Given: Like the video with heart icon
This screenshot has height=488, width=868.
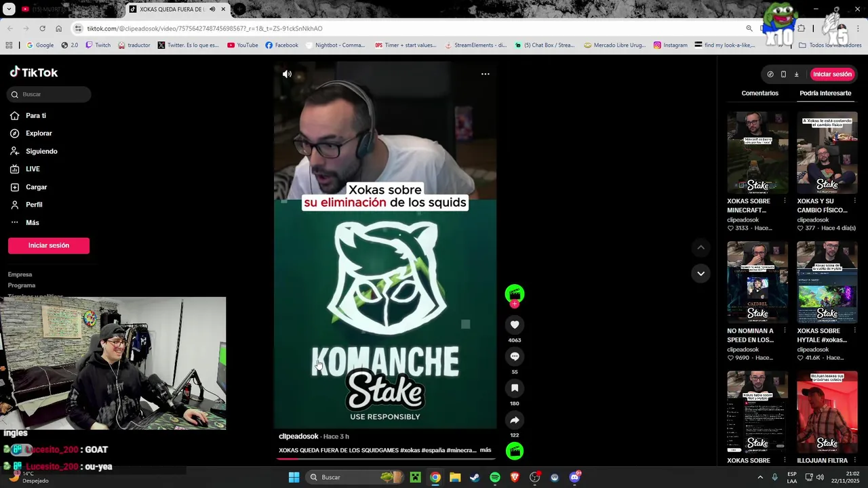Looking at the screenshot, I should 515,325.
